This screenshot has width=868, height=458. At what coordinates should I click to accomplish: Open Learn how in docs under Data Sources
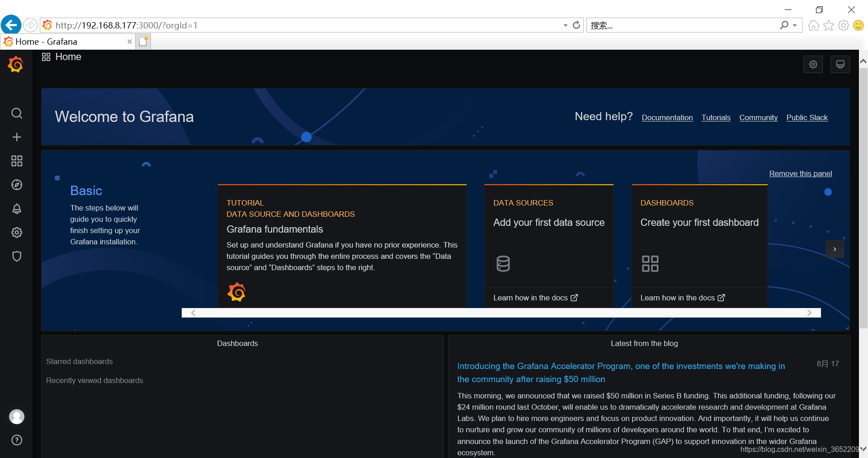point(535,298)
